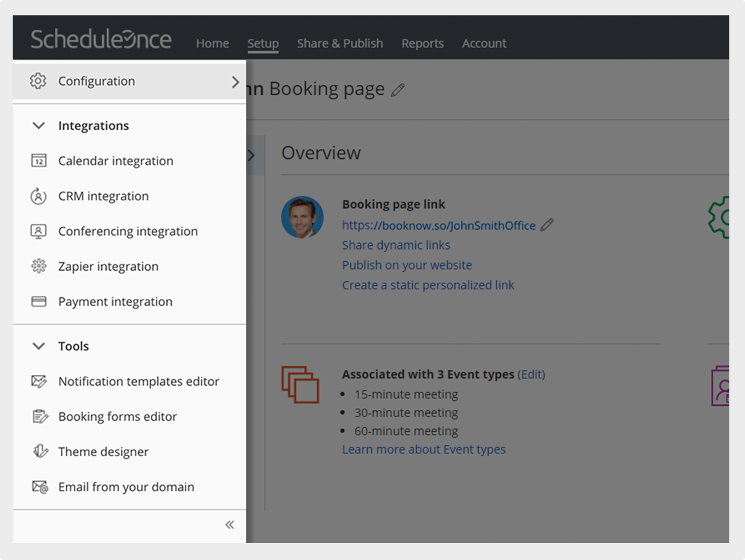Click the Tools section heading

tap(74, 347)
